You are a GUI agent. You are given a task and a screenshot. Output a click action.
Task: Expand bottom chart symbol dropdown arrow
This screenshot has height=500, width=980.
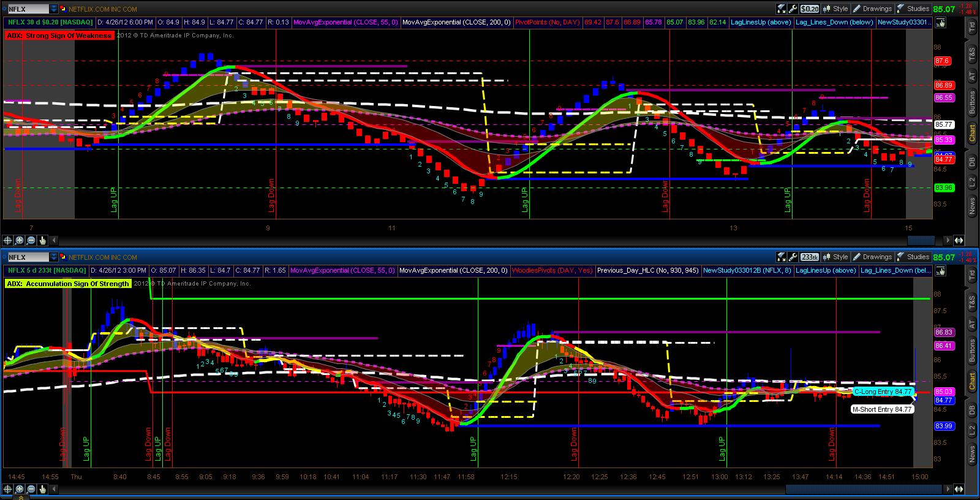[54, 257]
